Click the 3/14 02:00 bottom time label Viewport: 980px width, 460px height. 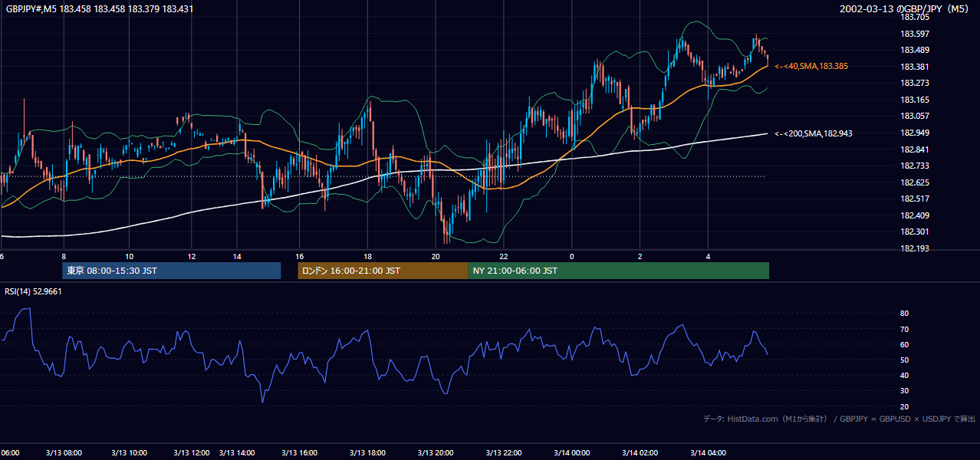[640, 453]
